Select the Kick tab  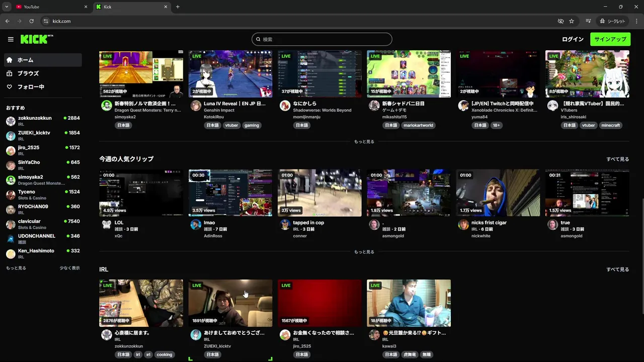click(x=132, y=7)
